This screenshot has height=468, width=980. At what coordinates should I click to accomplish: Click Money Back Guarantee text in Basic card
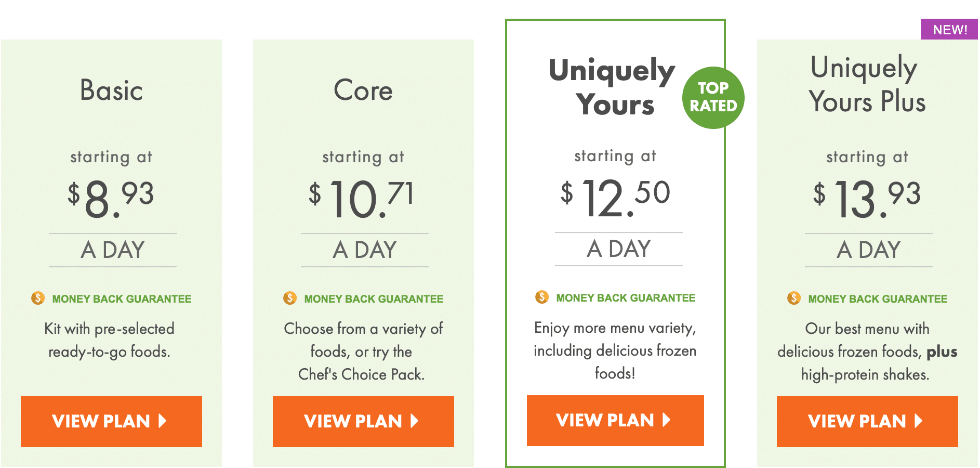click(x=122, y=299)
